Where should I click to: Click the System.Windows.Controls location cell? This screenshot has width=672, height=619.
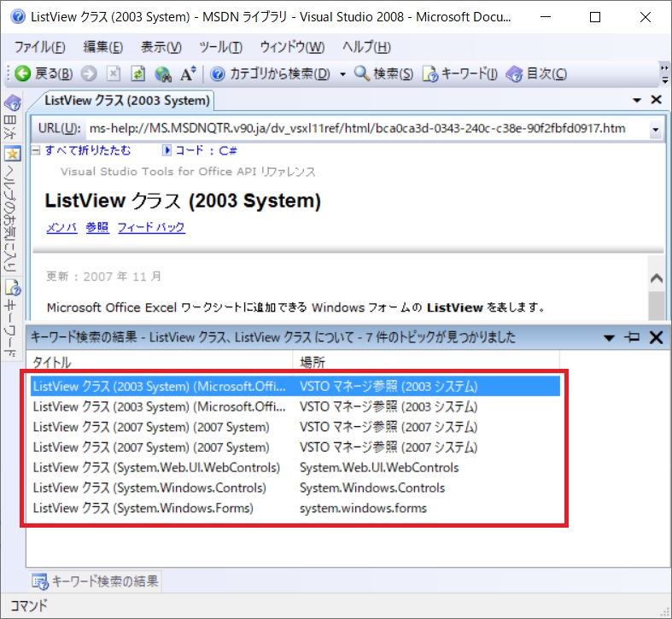[372, 488]
